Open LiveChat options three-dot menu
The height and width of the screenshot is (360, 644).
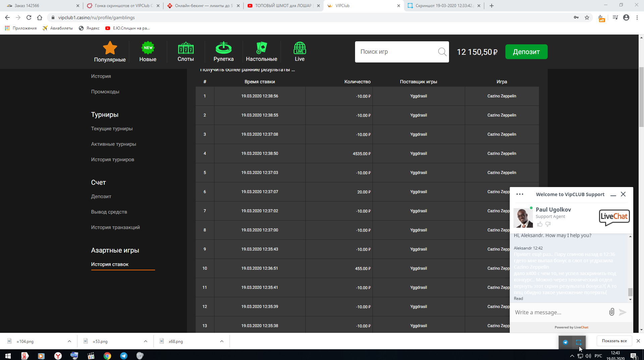[x=520, y=194]
